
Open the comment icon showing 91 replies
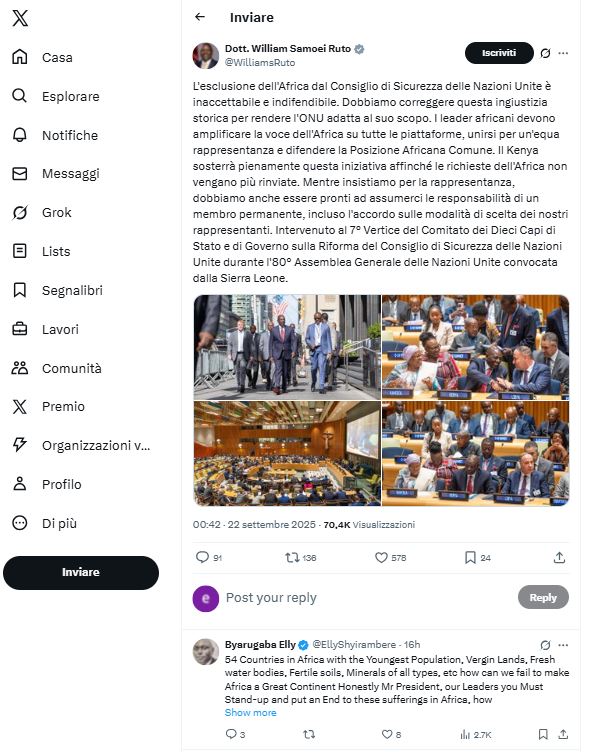click(202, 557)
